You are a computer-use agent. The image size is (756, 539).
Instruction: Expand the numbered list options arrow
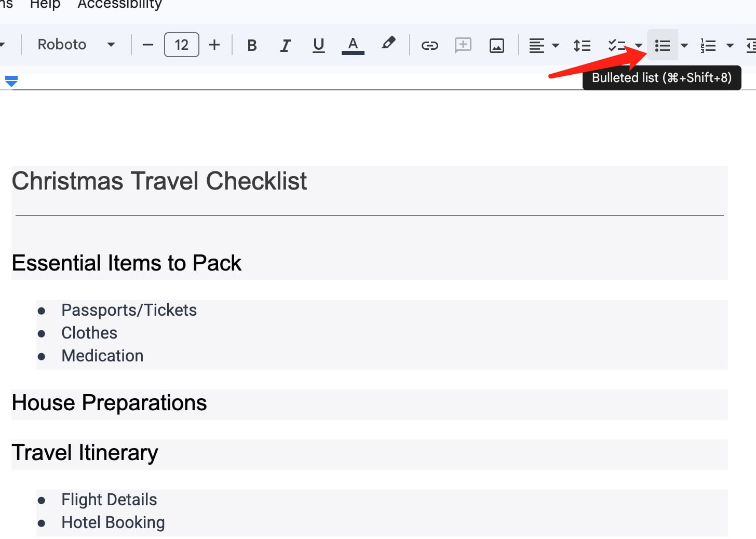point(730,45)
